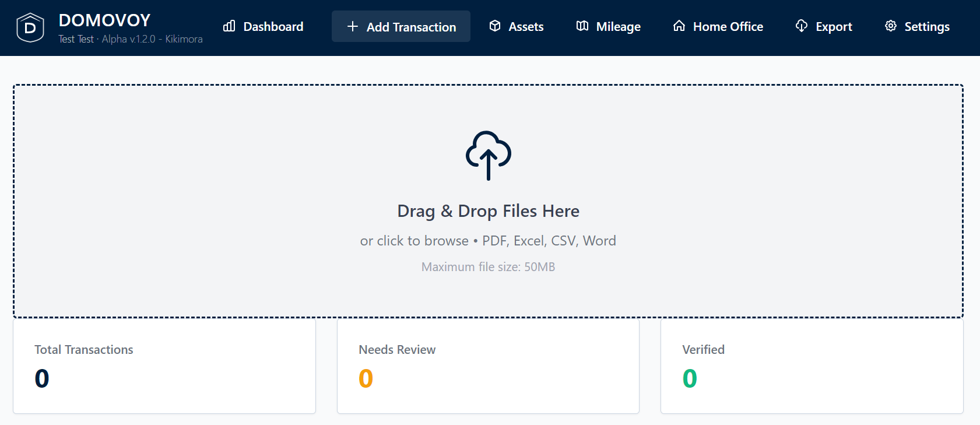This screenshot has height=425, width=980.
Task: Click the Mileage map icon
Action: click(x=582, y=26)
